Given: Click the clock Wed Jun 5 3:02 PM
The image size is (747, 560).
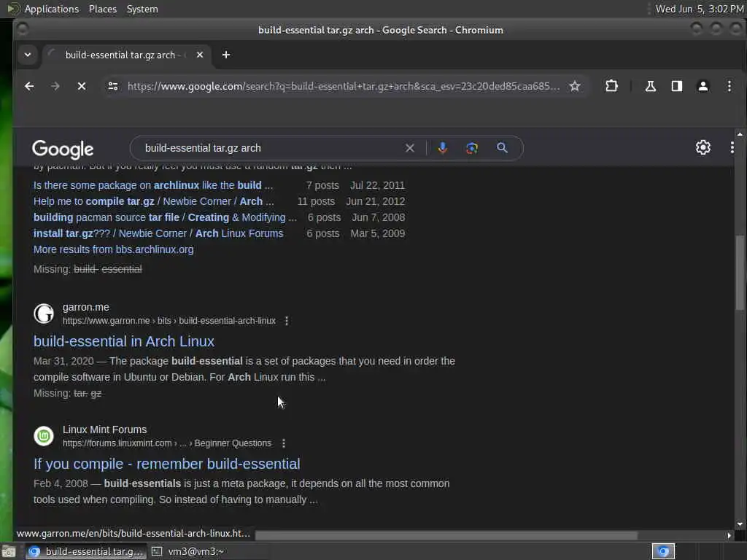Looking at the screenshot, I should point(700,9).
